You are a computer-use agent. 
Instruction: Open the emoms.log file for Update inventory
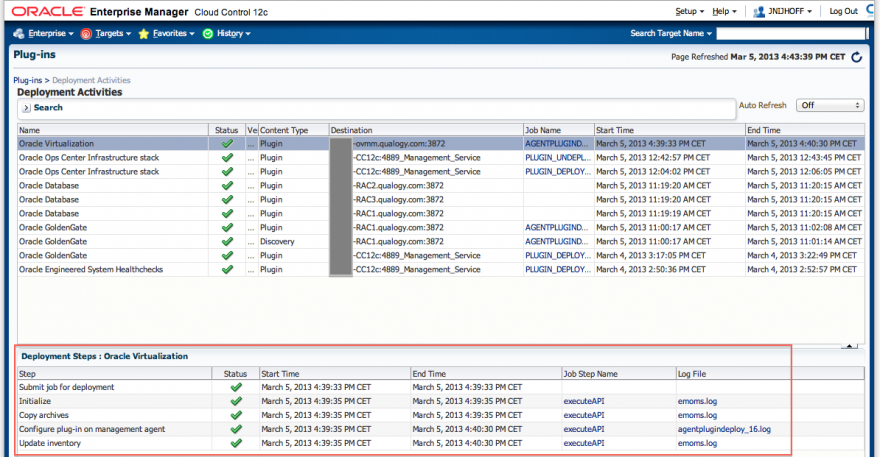pos(697,444)
